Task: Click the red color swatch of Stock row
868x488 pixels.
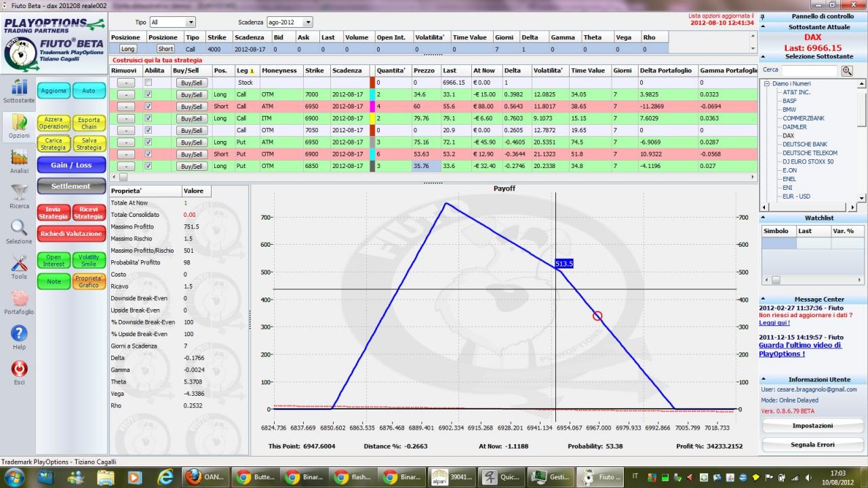Action: (372, 82)
